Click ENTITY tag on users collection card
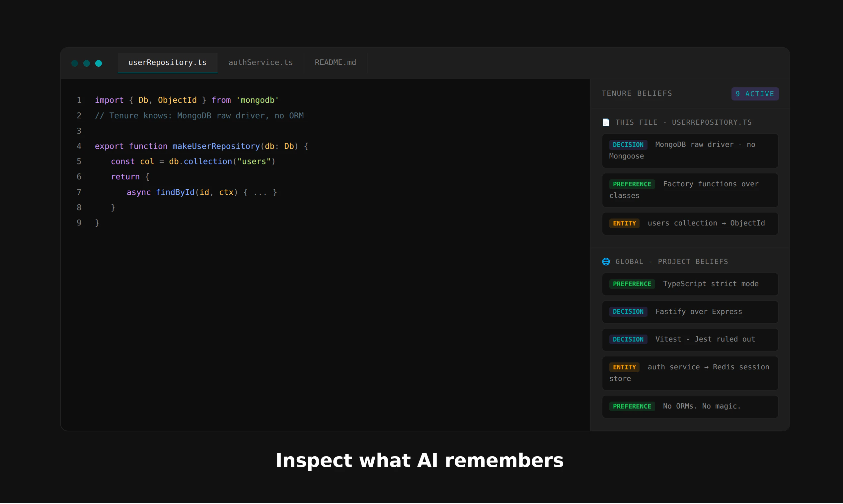This screenshot has width=843, height=504. point(624,223)
